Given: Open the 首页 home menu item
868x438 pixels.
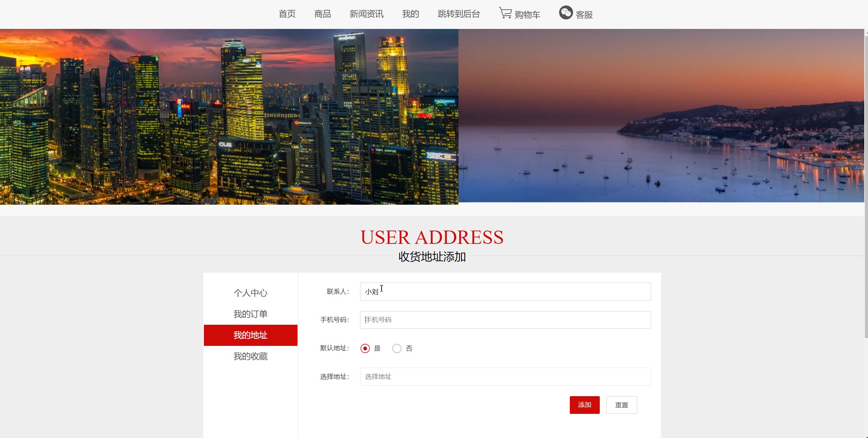Looking at the screenshot, I should (287, 14).
